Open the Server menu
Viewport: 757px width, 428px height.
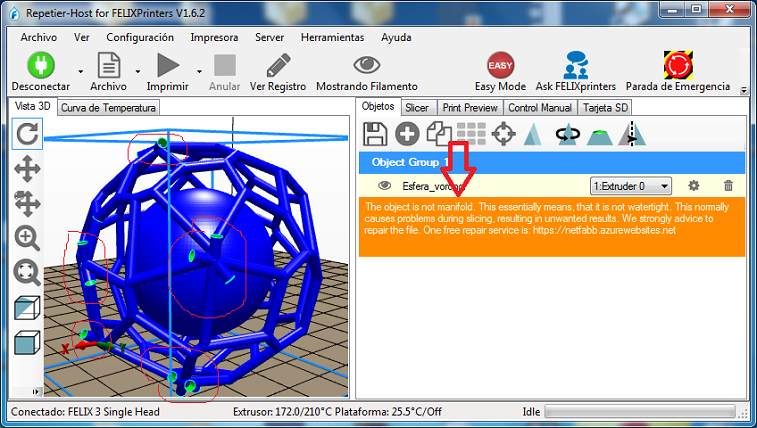point(269,37)
